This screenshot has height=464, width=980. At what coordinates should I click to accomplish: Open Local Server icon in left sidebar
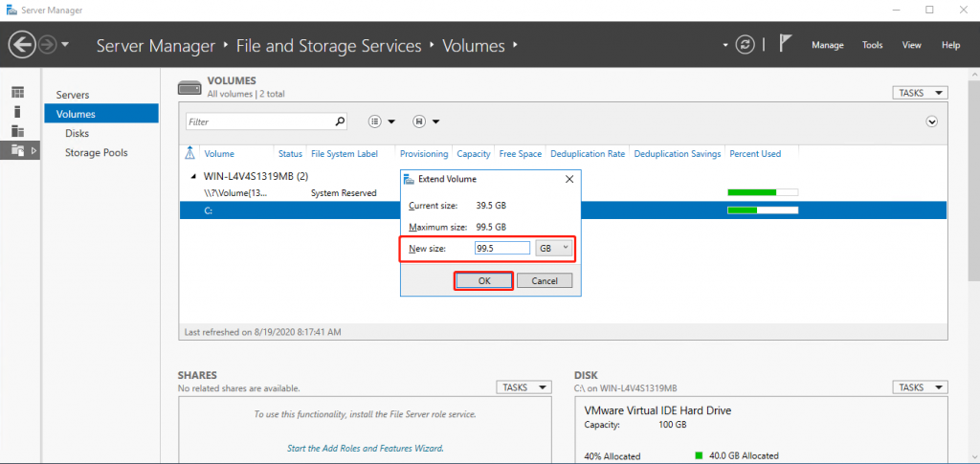coord(18,112)
